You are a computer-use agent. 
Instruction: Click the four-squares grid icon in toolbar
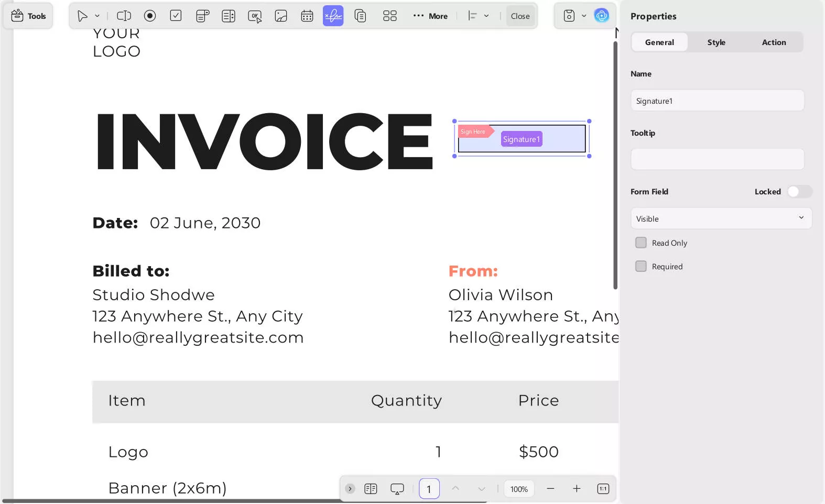point(390,16)
